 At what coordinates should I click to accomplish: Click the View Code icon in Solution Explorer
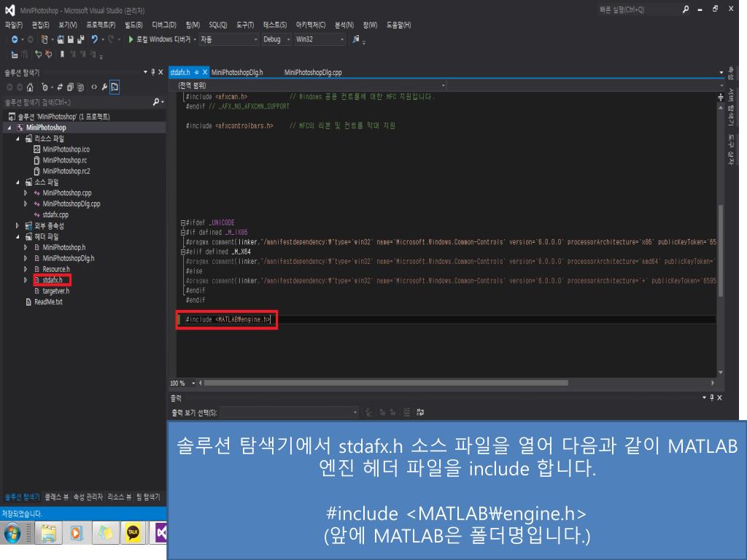tap(94, 87)
